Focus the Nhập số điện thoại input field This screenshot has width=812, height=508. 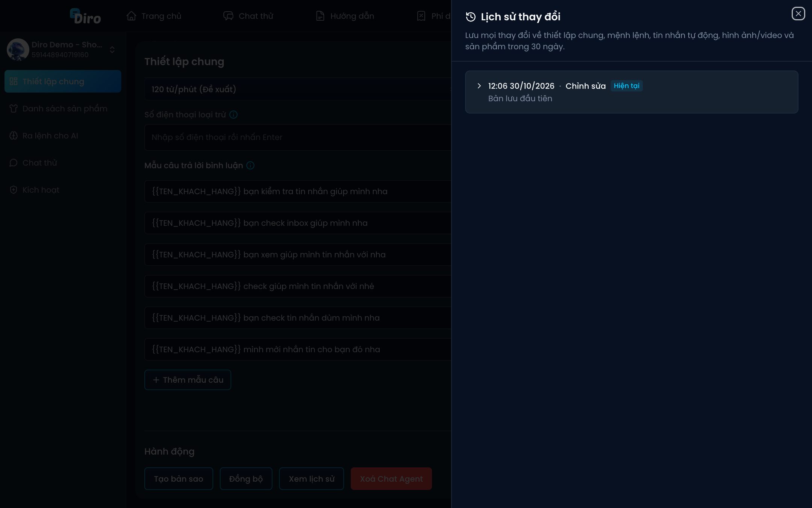point(298,137)
